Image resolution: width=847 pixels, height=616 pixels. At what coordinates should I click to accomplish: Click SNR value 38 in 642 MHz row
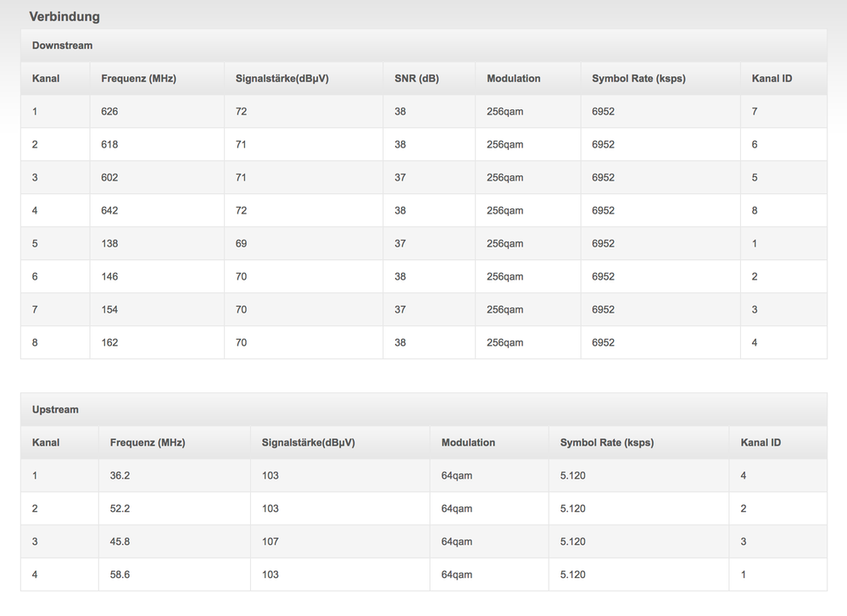(x=400, y=210)
